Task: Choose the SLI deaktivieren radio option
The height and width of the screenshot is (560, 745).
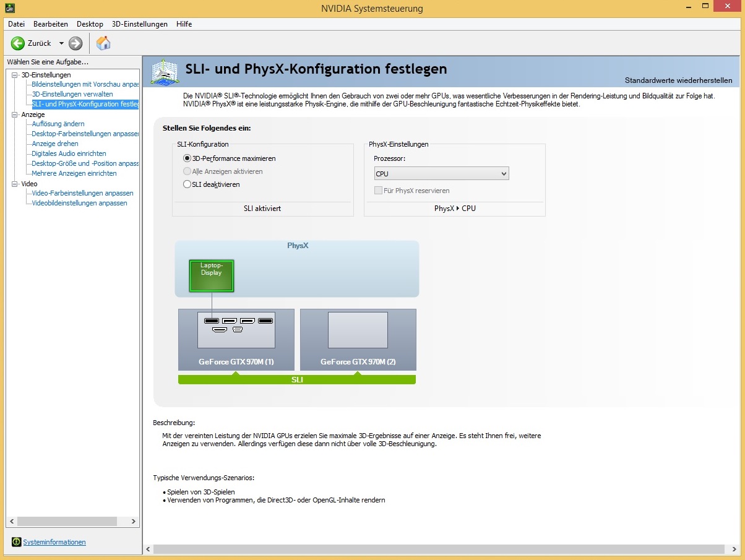Action: [187, 184]
